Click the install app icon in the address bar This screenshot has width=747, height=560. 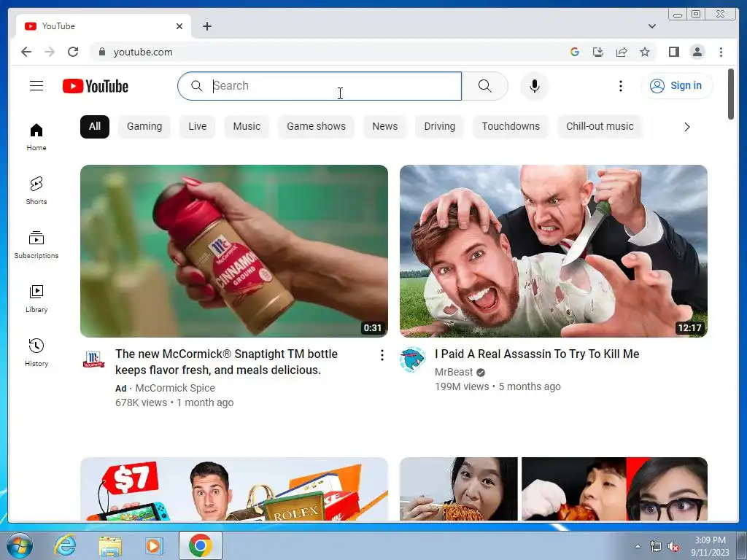598,52
